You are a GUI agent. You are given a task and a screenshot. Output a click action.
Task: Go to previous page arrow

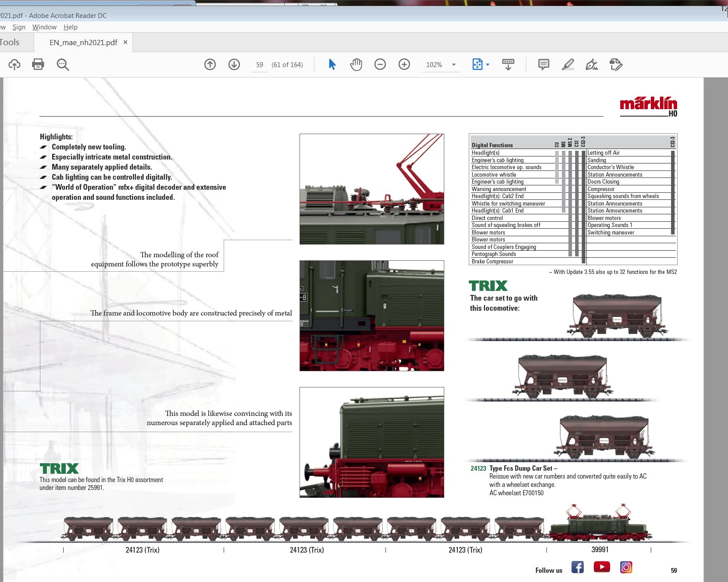tap(210, 64)
